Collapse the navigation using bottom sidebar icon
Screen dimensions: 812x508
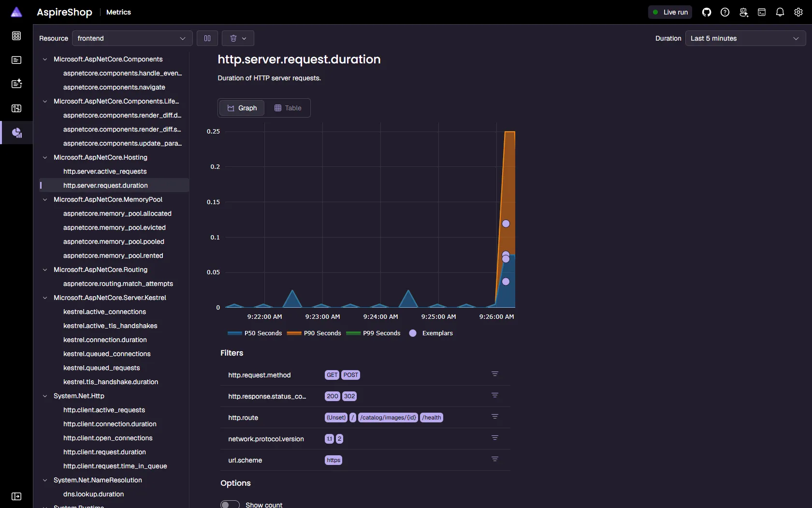(16, 496)
